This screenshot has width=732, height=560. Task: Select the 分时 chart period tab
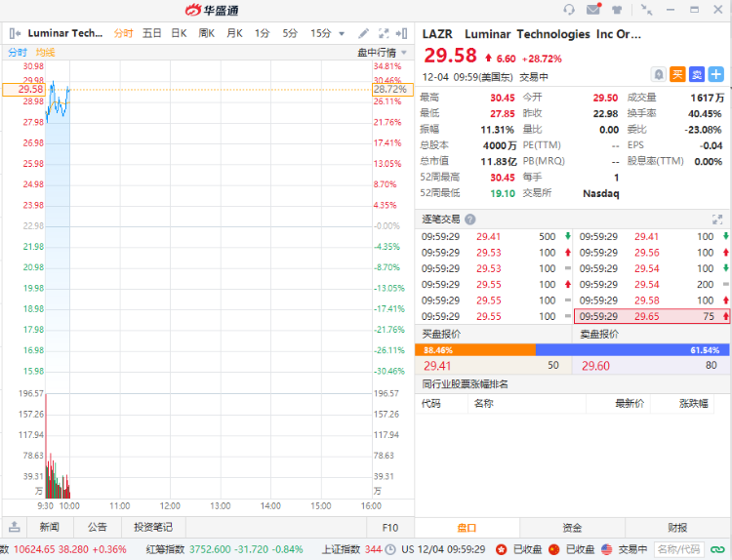click(123, 33)
